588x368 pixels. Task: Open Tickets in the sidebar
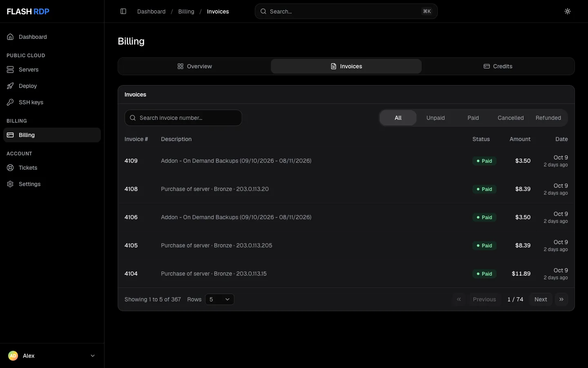52,168
